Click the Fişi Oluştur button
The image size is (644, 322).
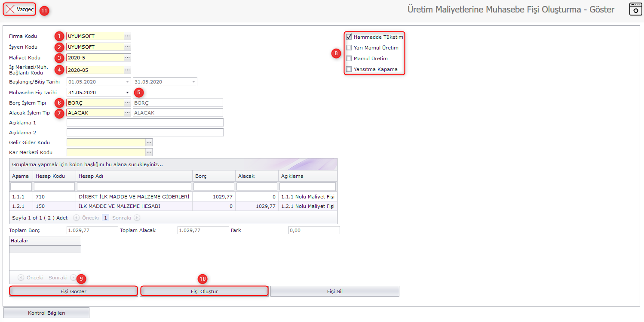[204, 291]
